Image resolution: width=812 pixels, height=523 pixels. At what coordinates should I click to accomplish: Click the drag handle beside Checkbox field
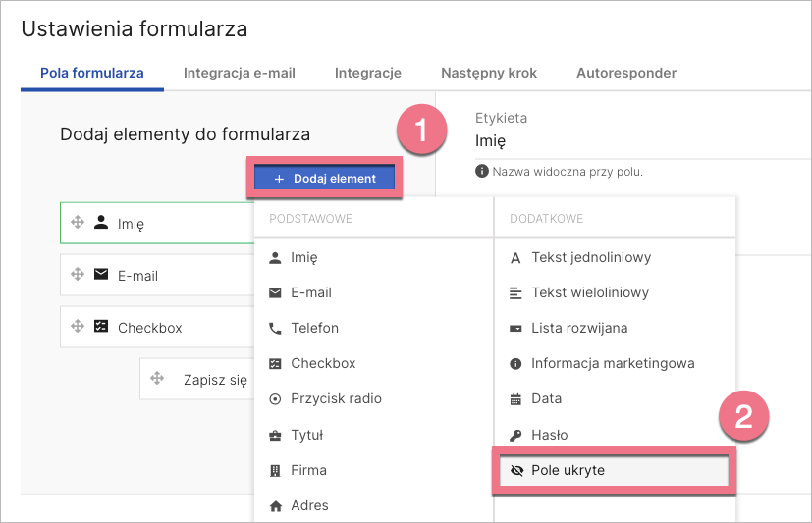78,328
